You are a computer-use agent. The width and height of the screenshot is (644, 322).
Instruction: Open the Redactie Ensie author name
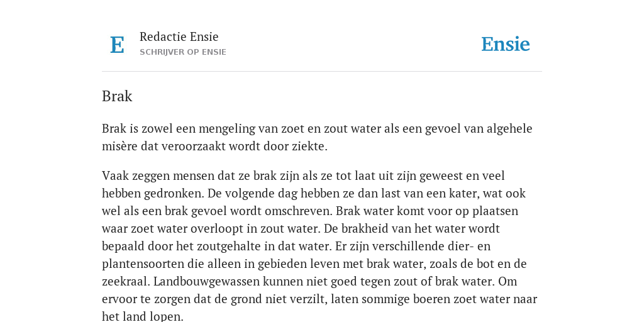pyautogui.click(x=179, y=36)
